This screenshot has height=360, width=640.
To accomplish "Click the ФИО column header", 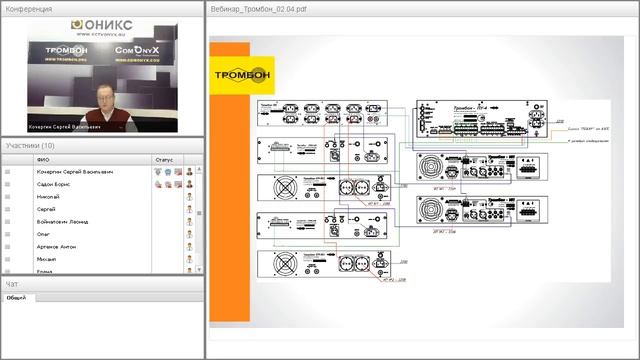I will pos(92,160).
